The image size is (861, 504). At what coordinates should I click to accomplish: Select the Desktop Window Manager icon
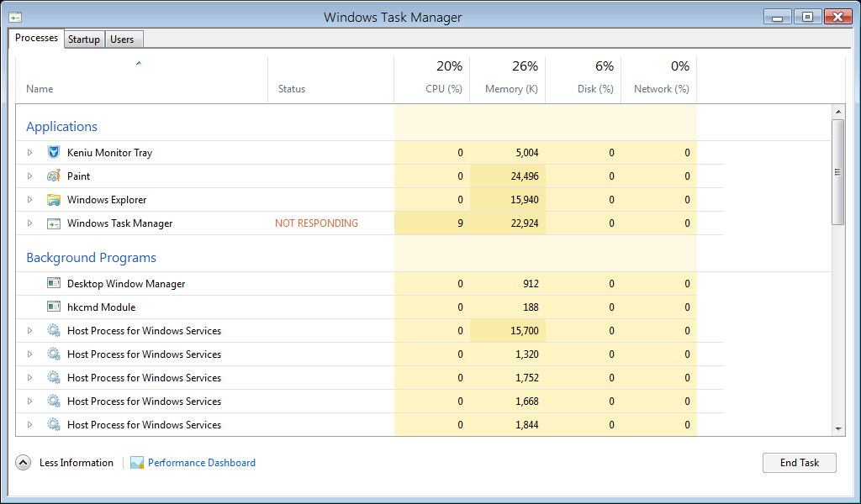coord(53,284)
